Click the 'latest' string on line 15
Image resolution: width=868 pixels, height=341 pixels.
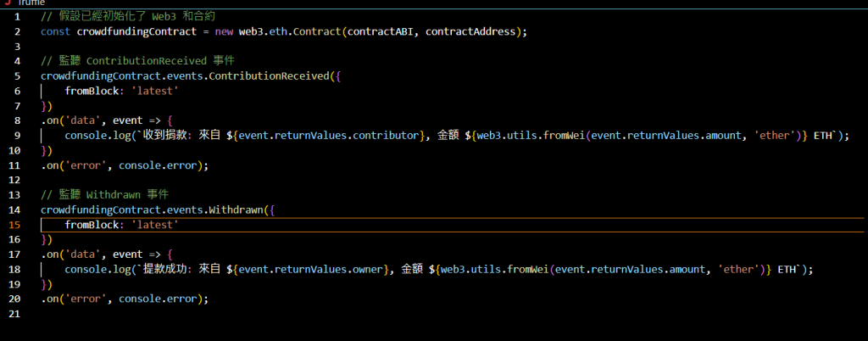(155, 225)
